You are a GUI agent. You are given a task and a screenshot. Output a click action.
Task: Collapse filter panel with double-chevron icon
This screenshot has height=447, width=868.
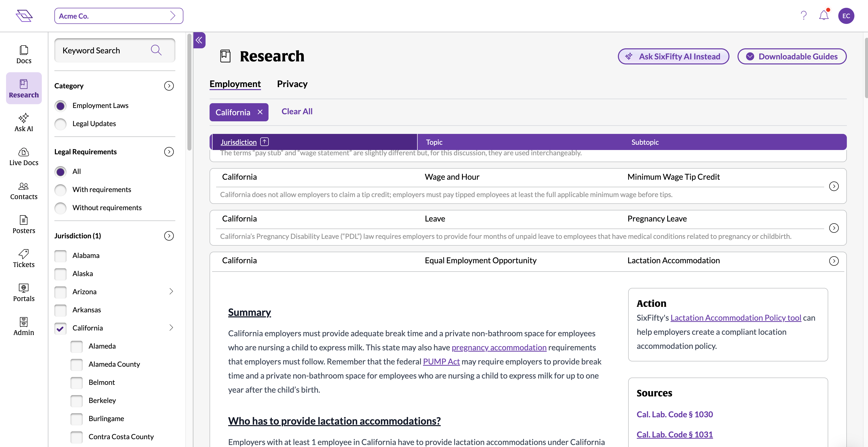point(199,40)
